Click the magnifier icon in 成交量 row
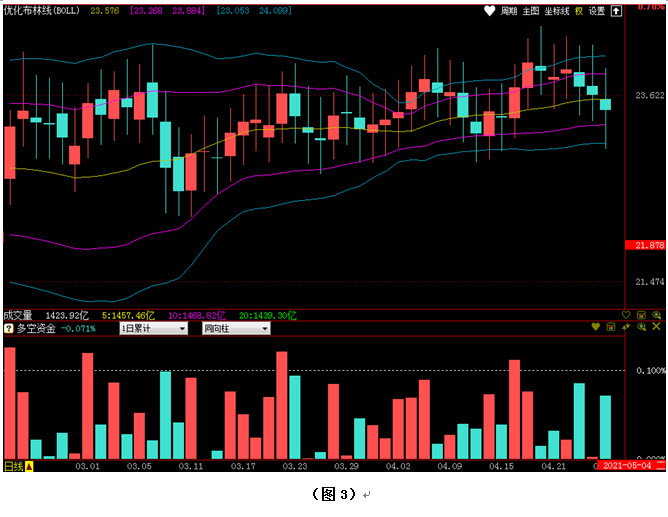Image resolution: width=668 pixels, height=517 pixels. [657, 314]
